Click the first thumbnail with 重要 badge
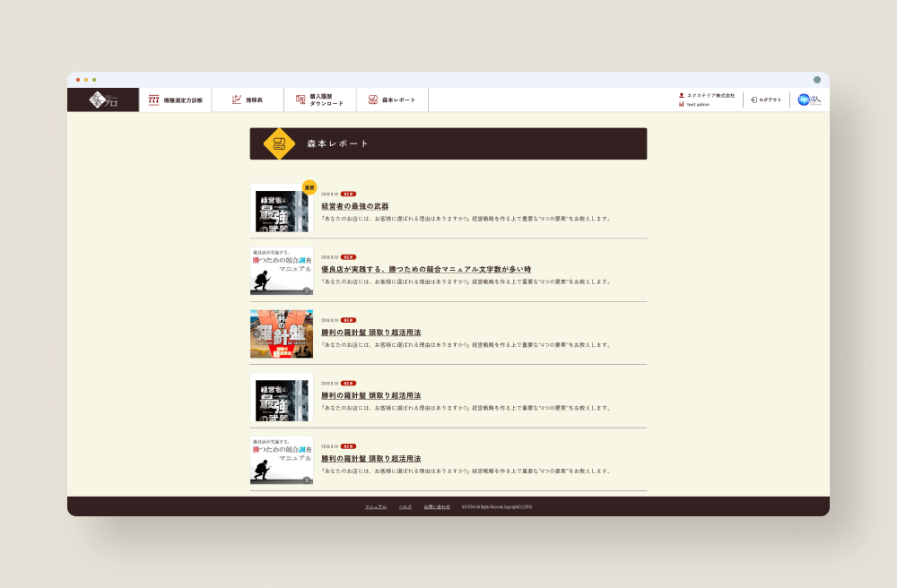This screenshot has height=588, width=897. [x=282, y=209]
